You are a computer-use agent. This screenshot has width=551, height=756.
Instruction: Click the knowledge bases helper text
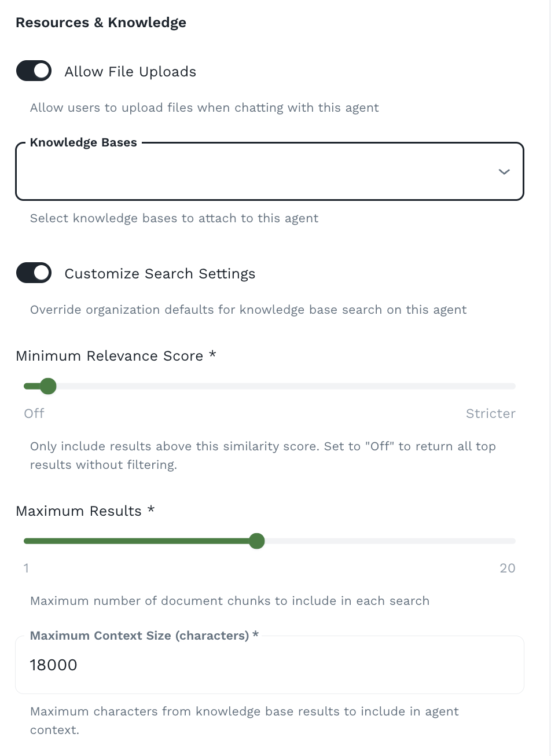coord(174,218)
